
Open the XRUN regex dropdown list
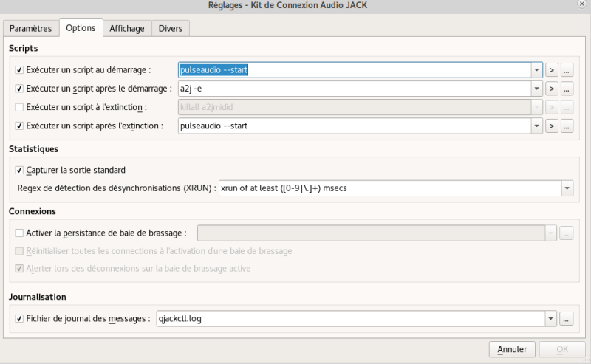(x=567, y=188)
